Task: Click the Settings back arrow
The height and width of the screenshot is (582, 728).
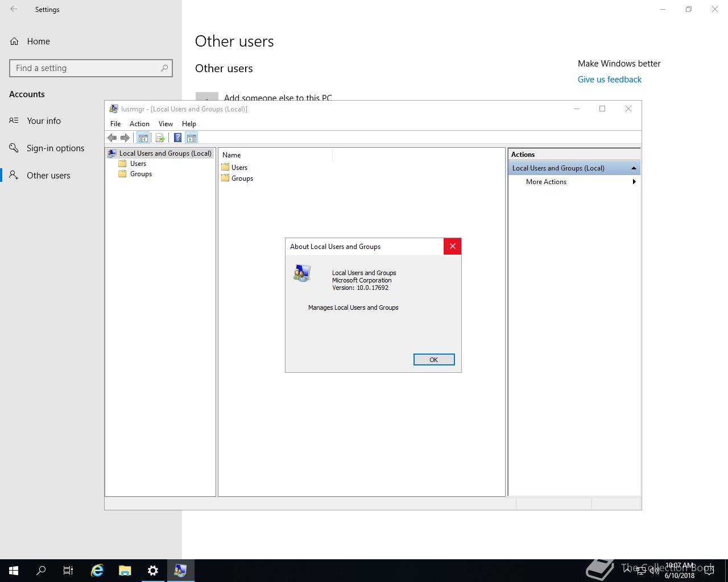Action: (14, 9)
